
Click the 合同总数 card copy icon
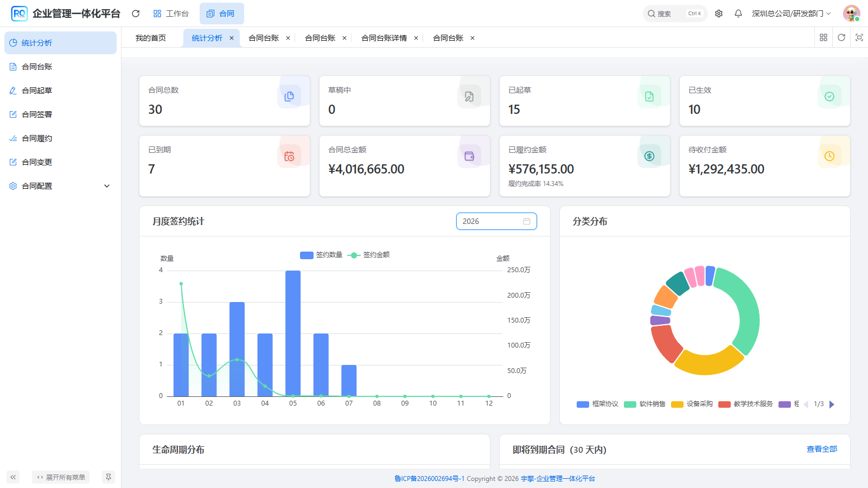(x=289, y=96)
